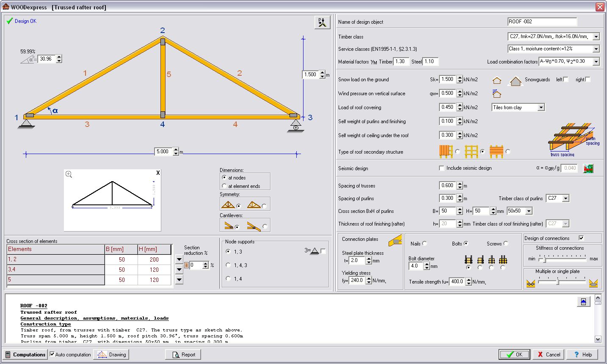Choose node supports 1, 4, 3
The image size is (607, 364).
229,265
